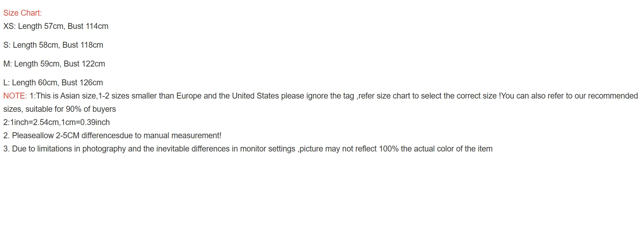Viewport: 644px width, 234px height.
Task: Select the "Bust 118cm" measurement
Action: tap(83, 45)
